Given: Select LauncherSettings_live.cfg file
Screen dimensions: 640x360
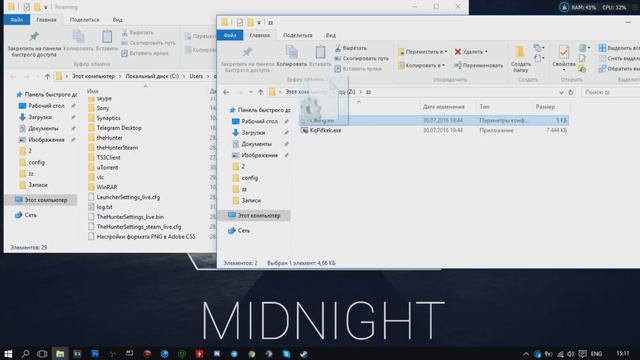Looking at the screenshot, I should pos(128,197).
